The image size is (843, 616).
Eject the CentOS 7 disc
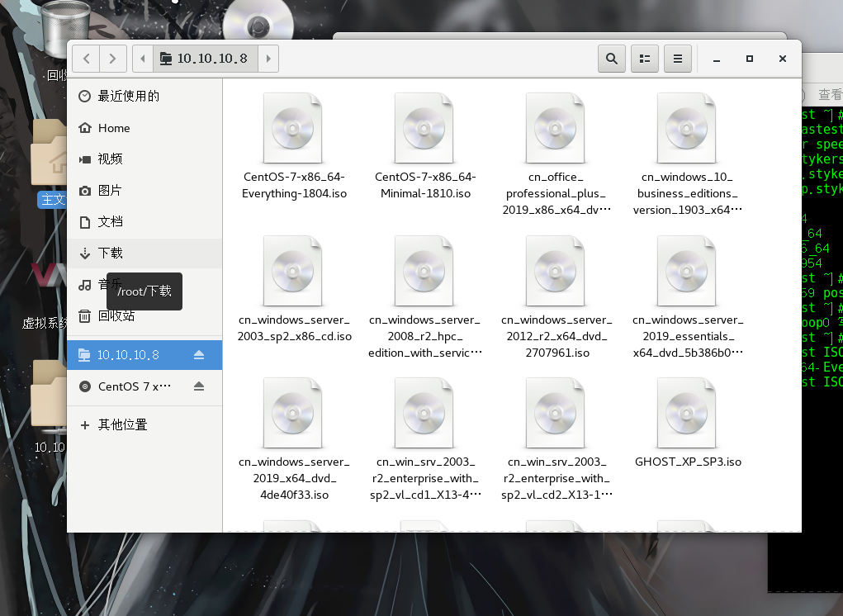pyautogui.click(x=199, y=386)
